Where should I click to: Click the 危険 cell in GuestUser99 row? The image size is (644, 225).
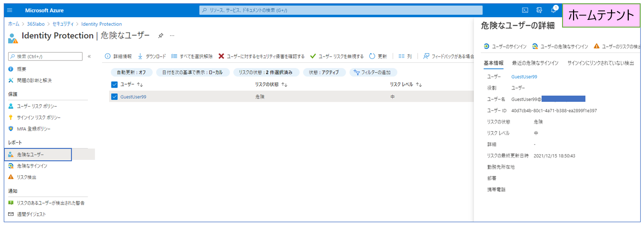point(260,97)
